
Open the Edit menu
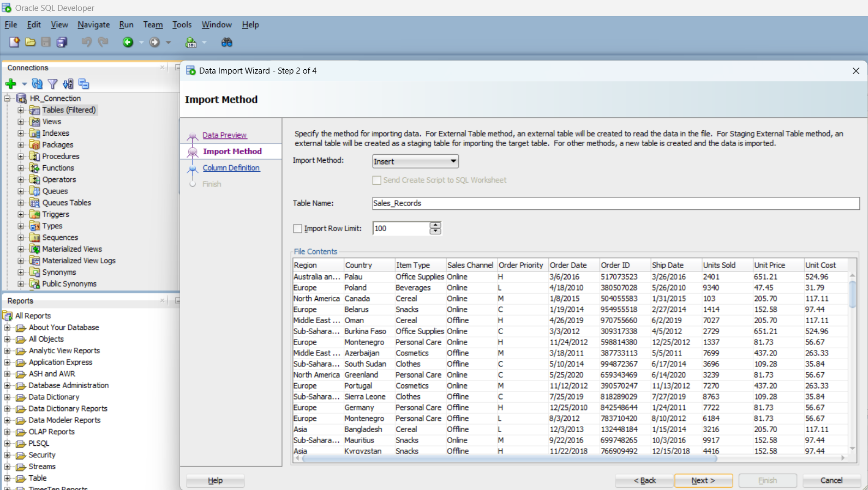(34, 25)
